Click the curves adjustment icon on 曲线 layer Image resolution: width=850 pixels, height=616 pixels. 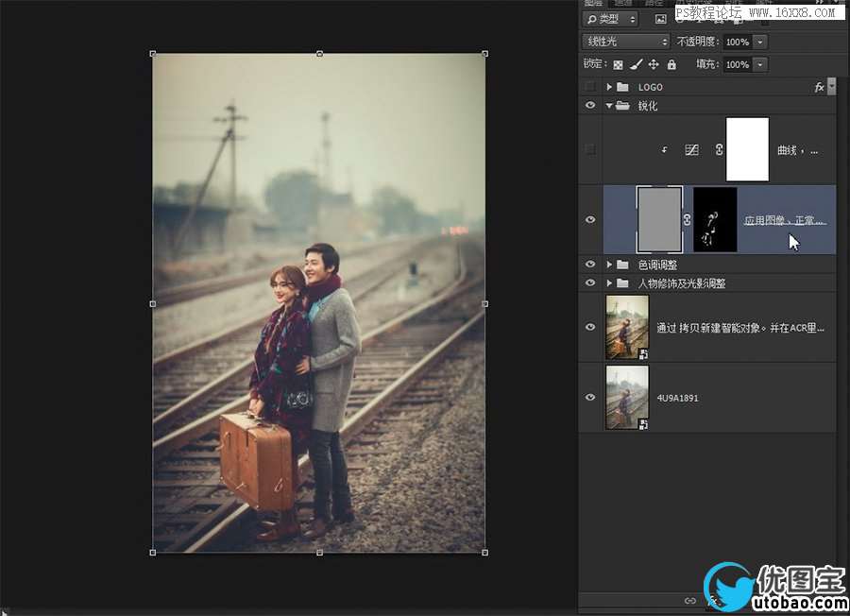click(x=691, y=149)
